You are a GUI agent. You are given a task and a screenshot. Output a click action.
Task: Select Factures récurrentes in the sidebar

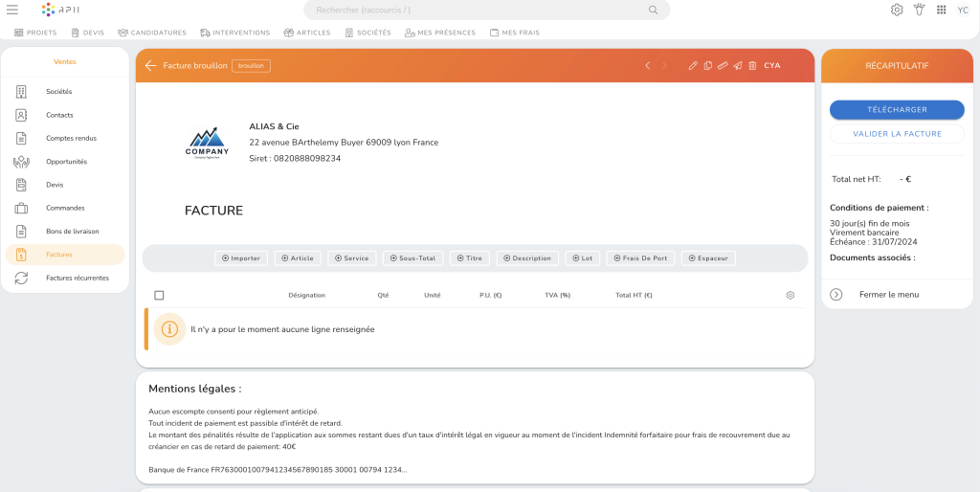(x=77, y=278)
